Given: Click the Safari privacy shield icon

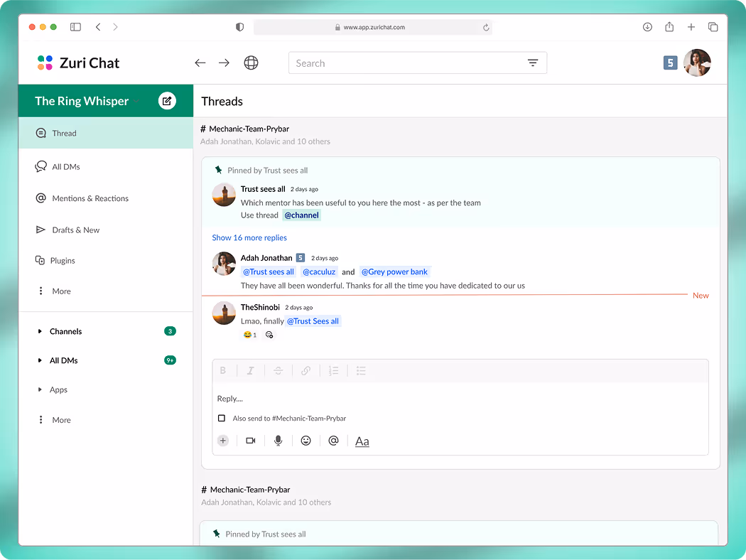Looking at the screenshot, I should [240, 27].
